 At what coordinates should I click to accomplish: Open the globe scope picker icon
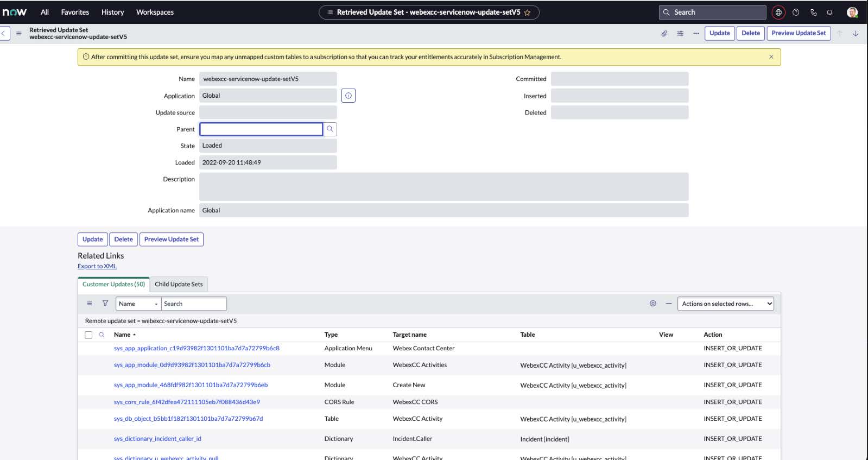778,12
